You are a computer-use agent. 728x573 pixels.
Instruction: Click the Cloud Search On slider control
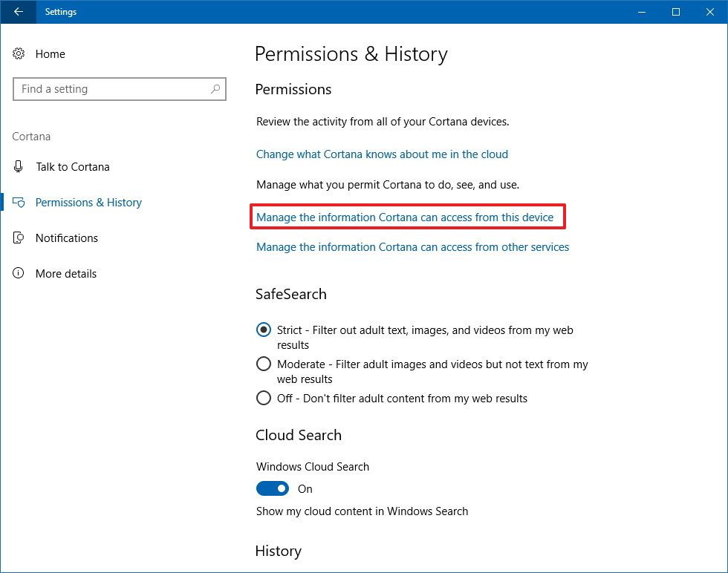[x=273, y=488]
